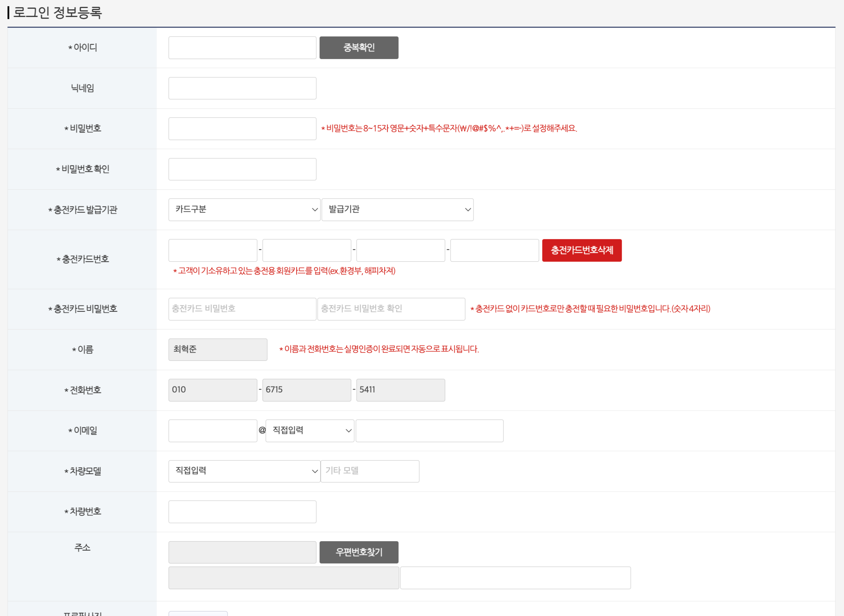Image resolution: width=844 pixels, height=616 pixels.
Task: Click the 기타 모델 input field
Action: 370,471
